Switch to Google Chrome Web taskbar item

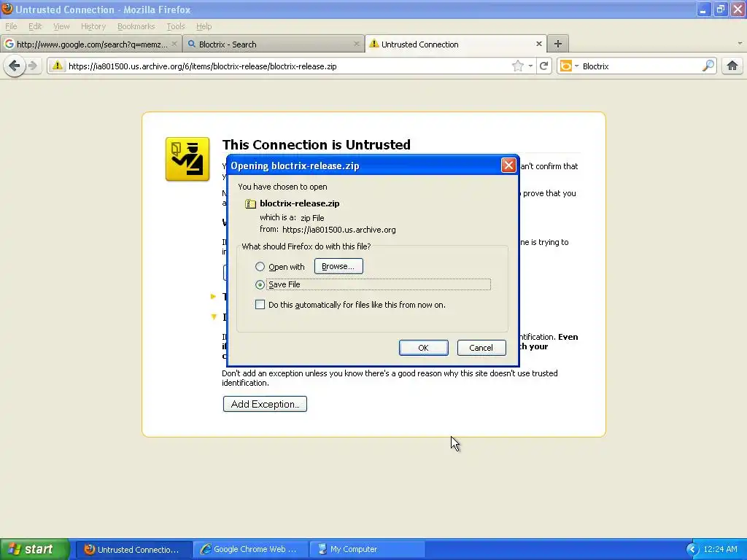click(251, 549)
